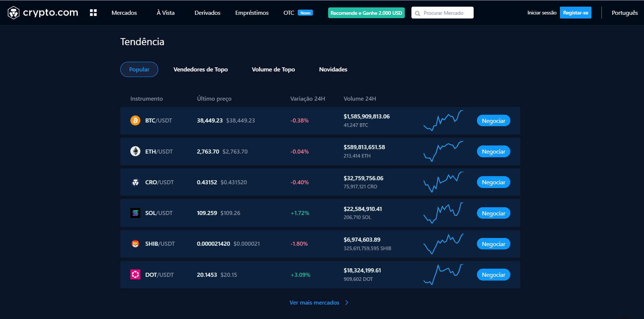The height and width of the screenshot is (319, 644).
Task: Click the DOT/USDT instrument name
Action: [x=160, y=275]
